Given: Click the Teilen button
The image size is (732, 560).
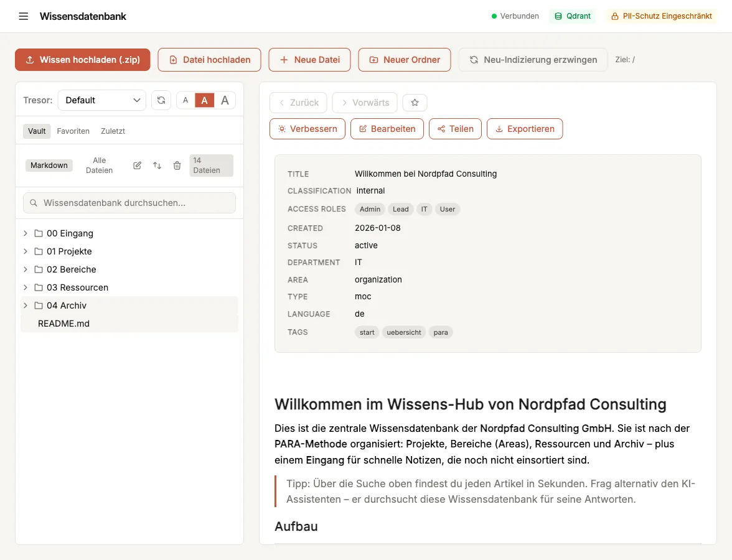Looking at the screenshot, I should pos(455,129).
